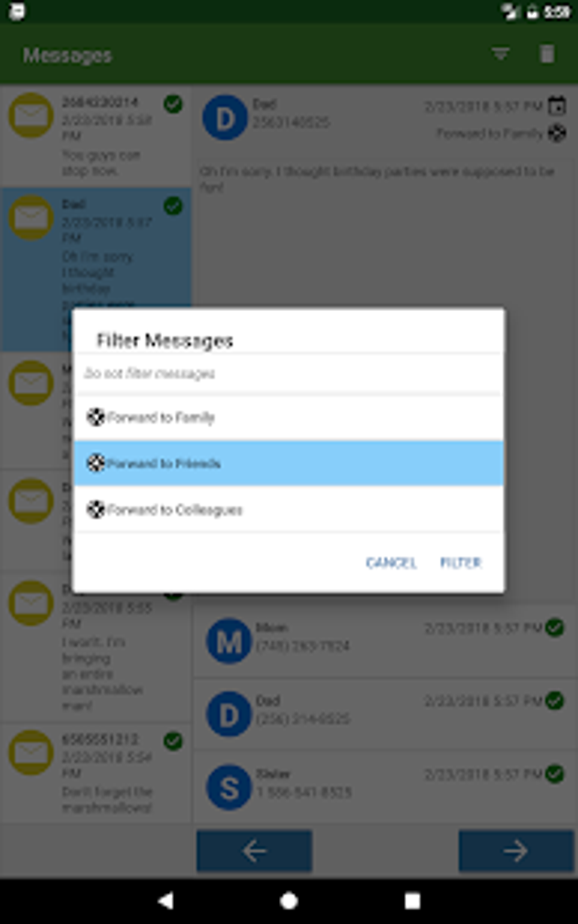Screen dimensions: 578x924
Task: Tap the previous arrow button
Action: 254,850
